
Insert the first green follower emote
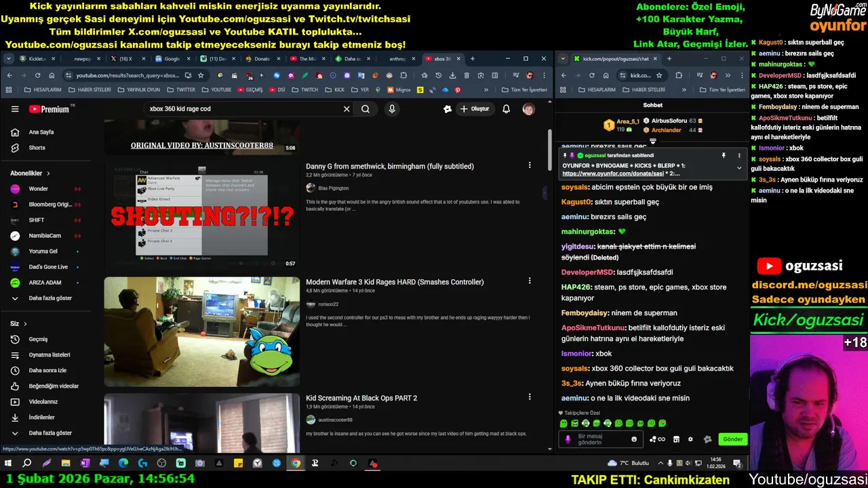click(x=564, y=424)
